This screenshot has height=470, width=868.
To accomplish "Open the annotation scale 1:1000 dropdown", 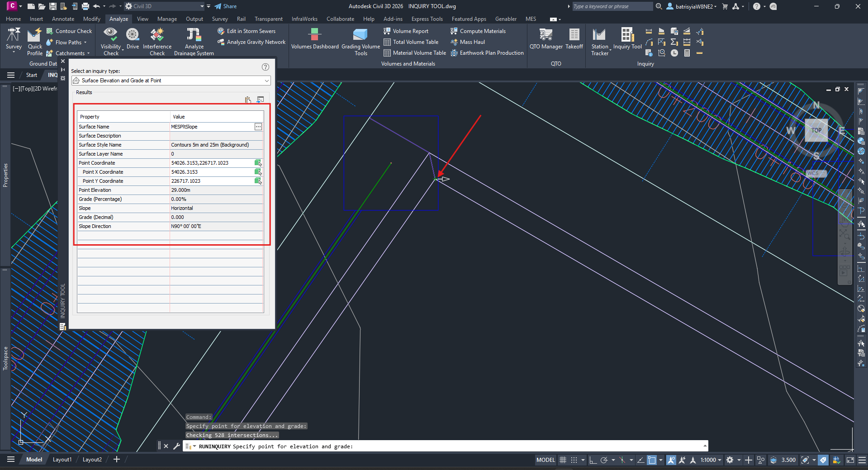I will click(x=711, y=460).
